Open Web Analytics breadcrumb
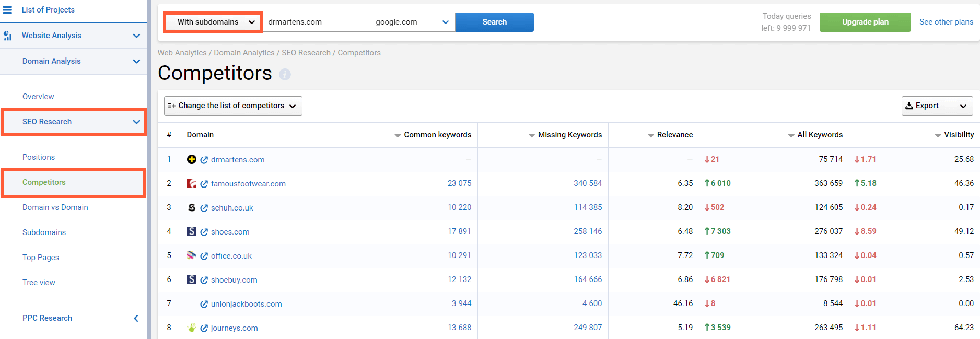 tap(182, 53)
